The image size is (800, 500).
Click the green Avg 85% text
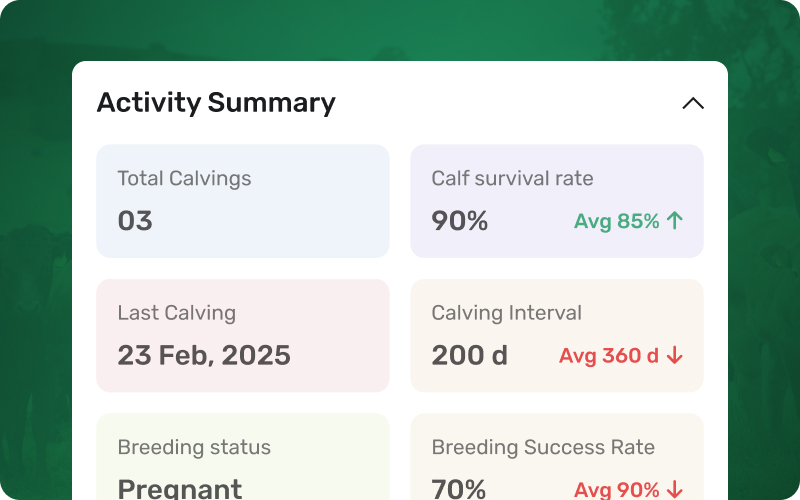point(616,221)
